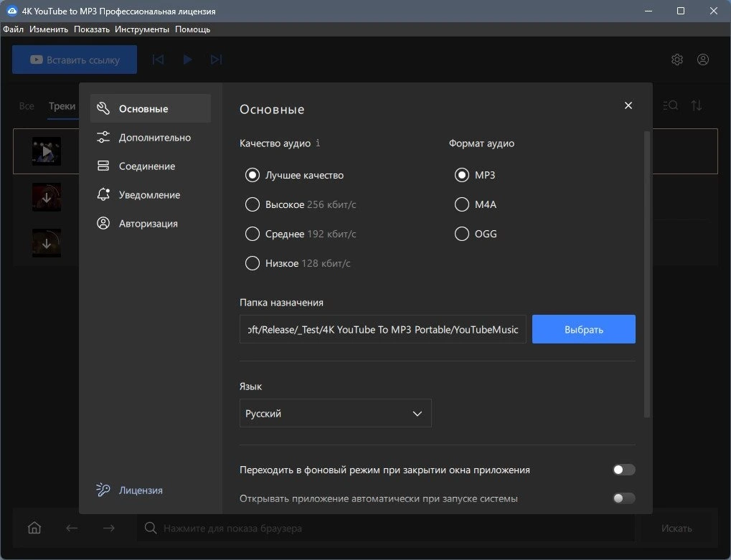Click the search-in-list icon
Image resolution: width=731 pixels, height=560 pixels.
(x=671, y=105)
